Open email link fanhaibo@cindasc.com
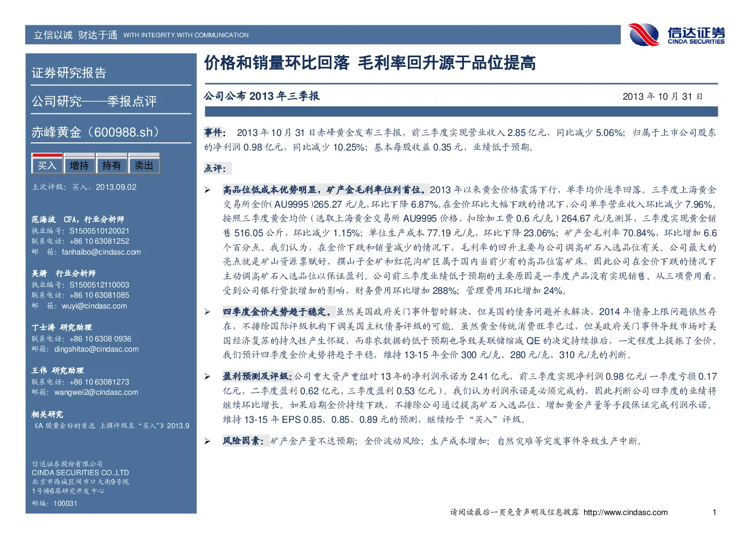 click(x=101, y=252)
